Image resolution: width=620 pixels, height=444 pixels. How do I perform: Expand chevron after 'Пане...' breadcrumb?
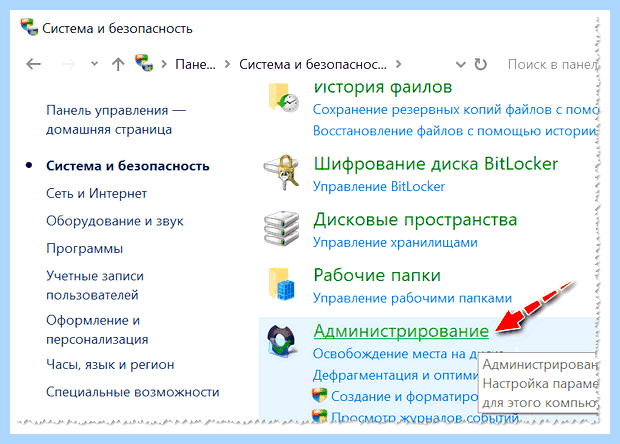pos(227,64)
